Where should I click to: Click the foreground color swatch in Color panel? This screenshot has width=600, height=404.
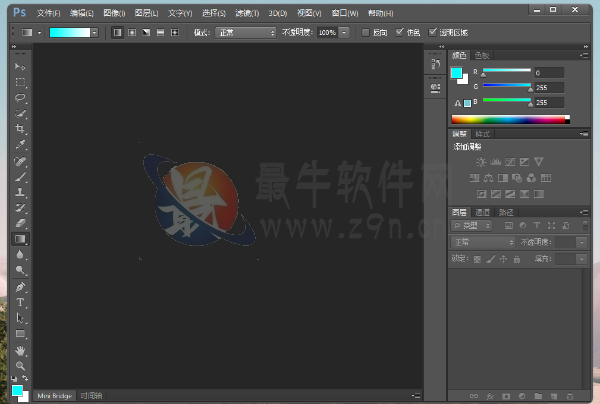(x=457, y=73)
